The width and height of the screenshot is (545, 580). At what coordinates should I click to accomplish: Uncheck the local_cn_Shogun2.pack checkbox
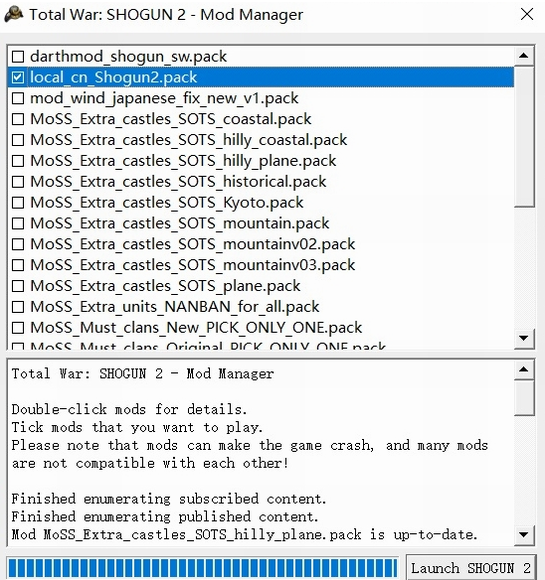point(18,77)
